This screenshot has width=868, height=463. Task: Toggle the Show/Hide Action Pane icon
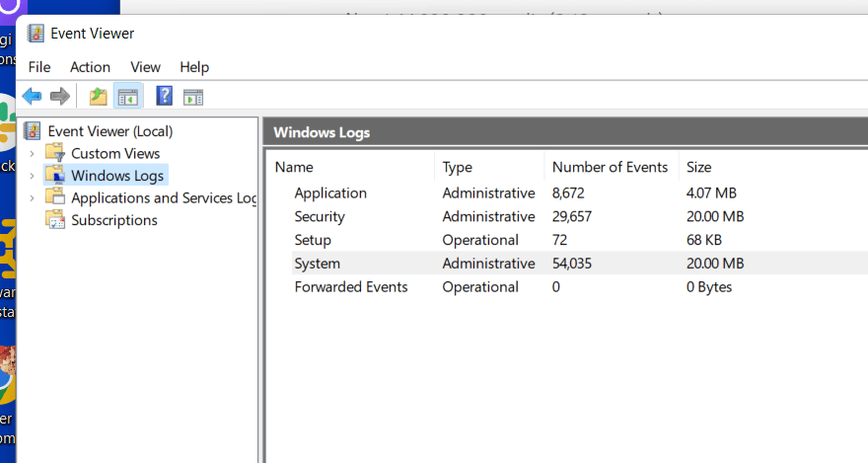[193, 98]
